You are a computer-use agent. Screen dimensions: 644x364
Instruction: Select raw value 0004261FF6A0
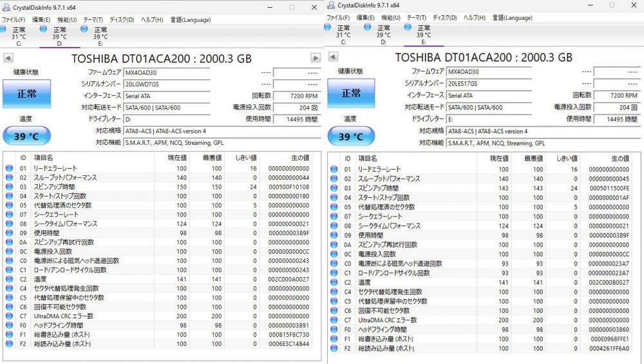[x=609, y=349]
